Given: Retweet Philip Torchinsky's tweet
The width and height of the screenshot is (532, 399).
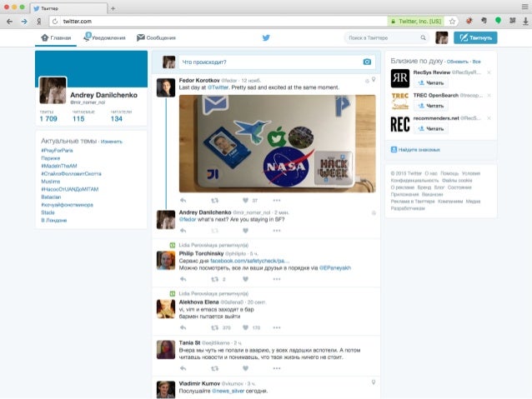Looking at the screenshot, I should pyautogui.click(x=214, y=279).
